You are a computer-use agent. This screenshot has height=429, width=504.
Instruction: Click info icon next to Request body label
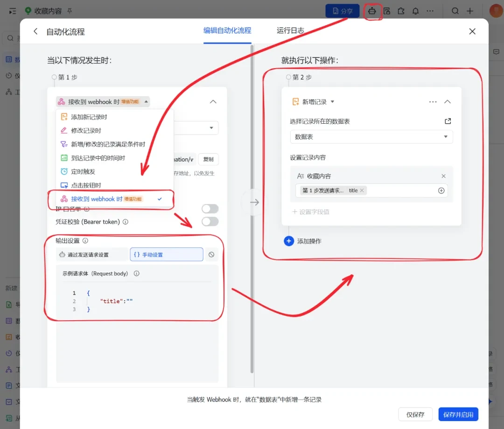(137, 274)
